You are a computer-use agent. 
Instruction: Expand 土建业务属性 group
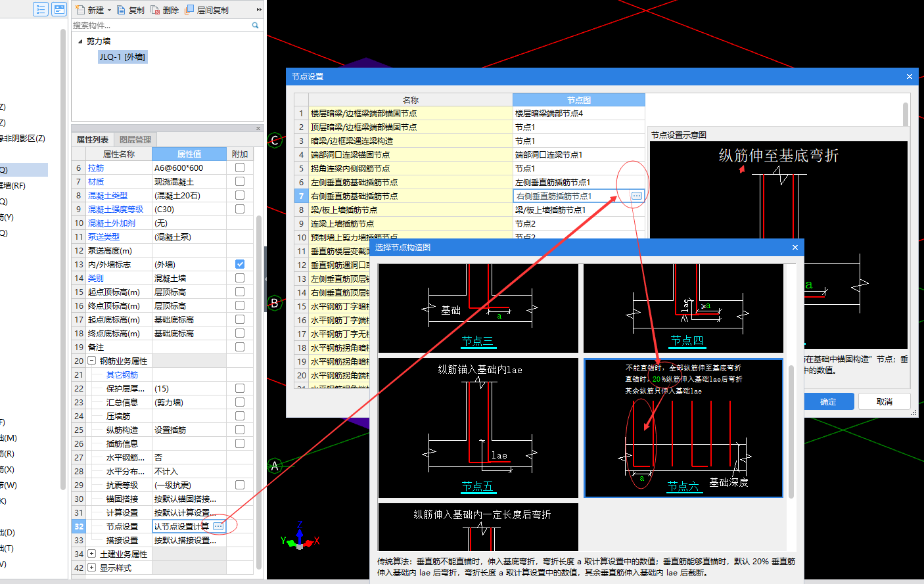tap(92, 554)
